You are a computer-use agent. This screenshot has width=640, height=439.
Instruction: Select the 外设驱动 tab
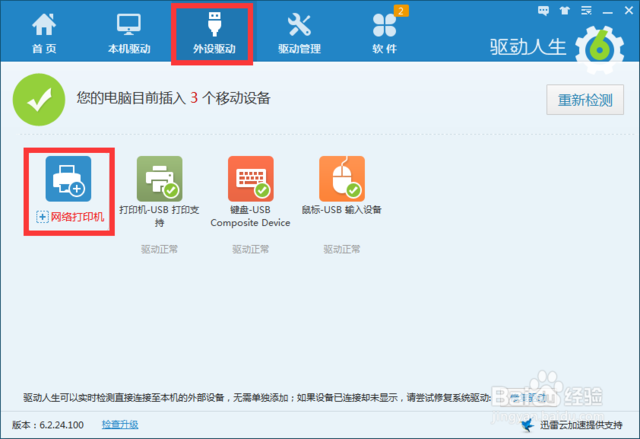tap(214, 33)
